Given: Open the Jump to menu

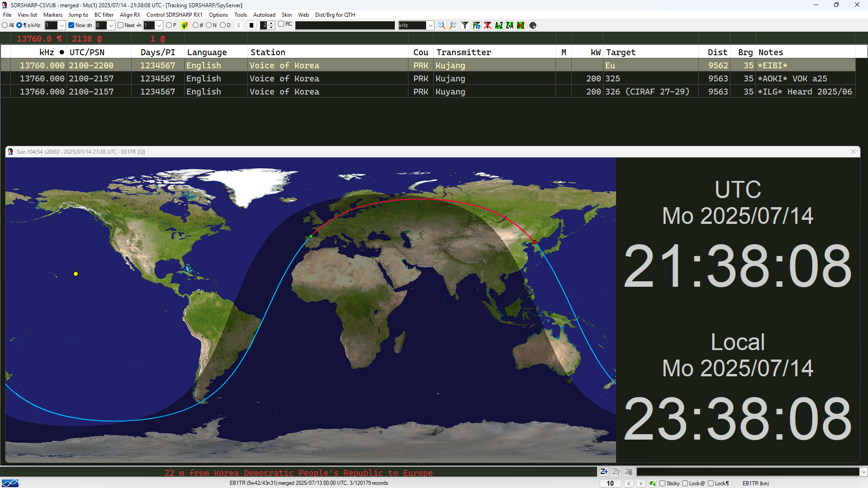Looking at the screenshot, I should (78, 15).
